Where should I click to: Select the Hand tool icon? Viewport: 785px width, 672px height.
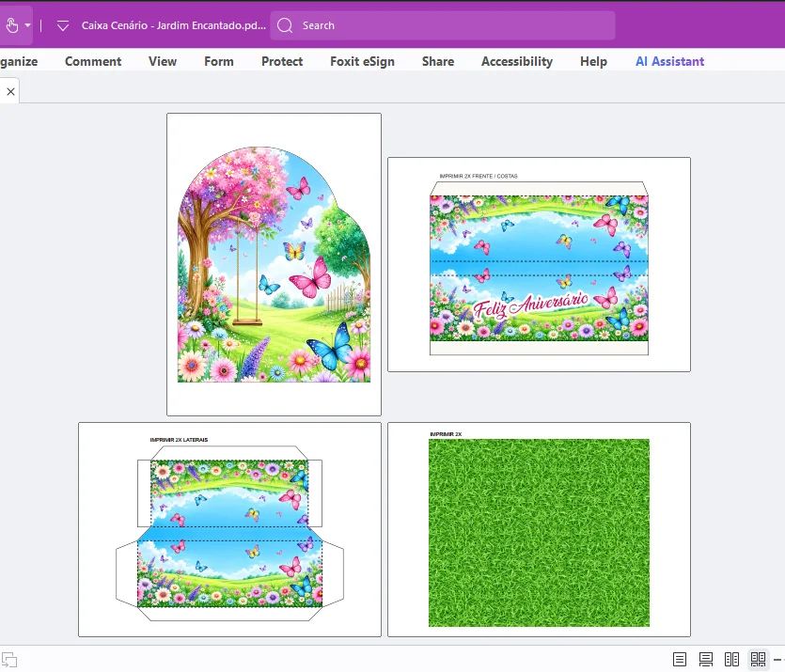(12, 25)
